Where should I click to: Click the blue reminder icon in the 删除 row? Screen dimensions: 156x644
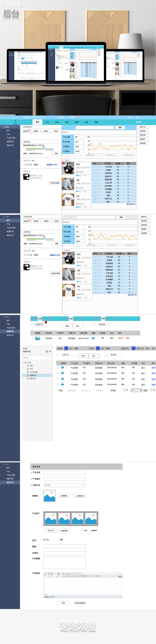point(93,338)
